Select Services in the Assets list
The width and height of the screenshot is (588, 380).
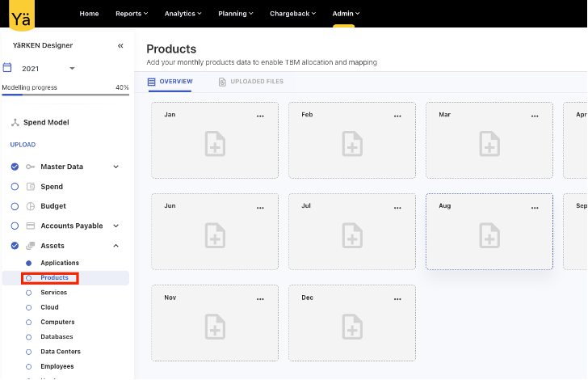point(53,293)
